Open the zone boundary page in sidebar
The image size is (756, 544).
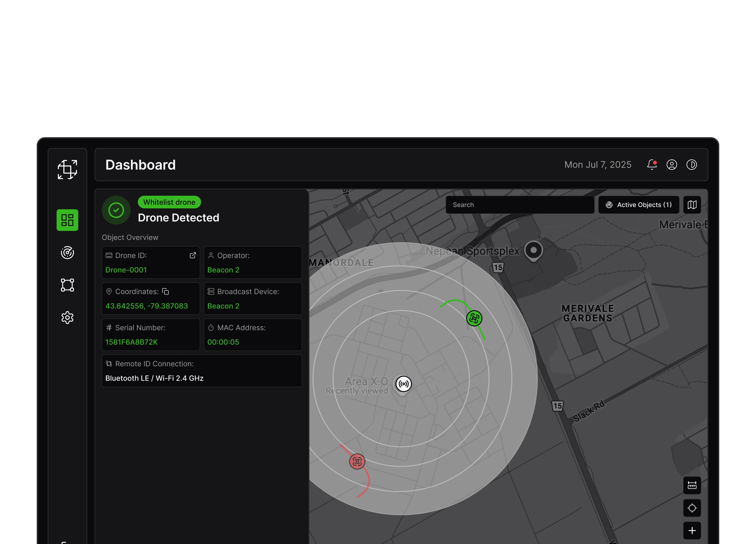pos(67,285)
